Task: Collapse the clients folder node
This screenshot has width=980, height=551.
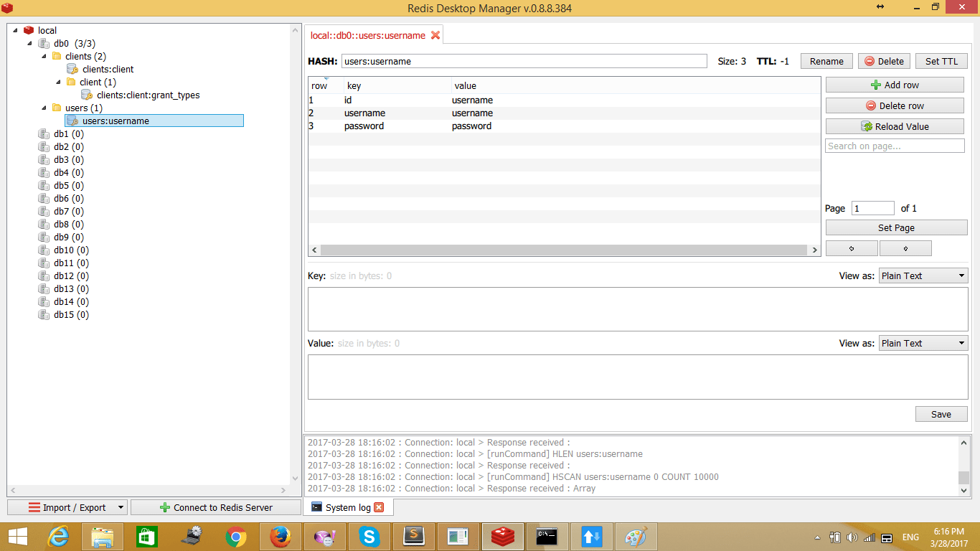Action: [44, 56]
